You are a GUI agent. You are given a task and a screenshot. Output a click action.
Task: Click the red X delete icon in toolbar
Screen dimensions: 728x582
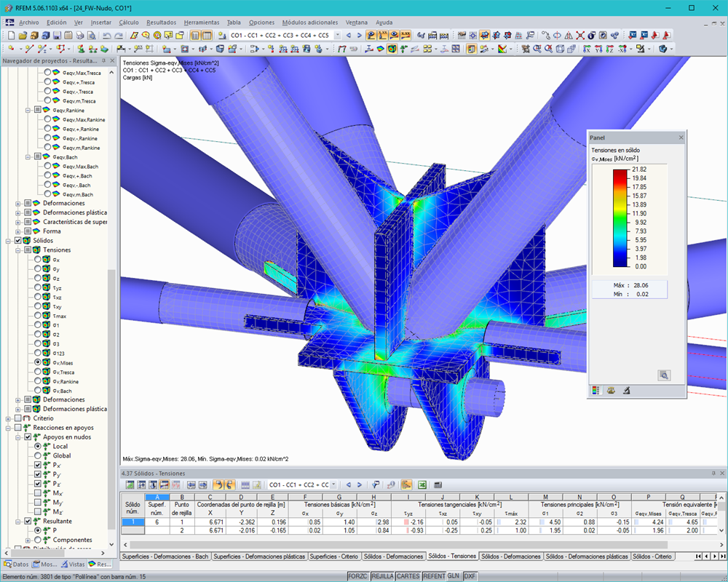[x=580, y=35]
